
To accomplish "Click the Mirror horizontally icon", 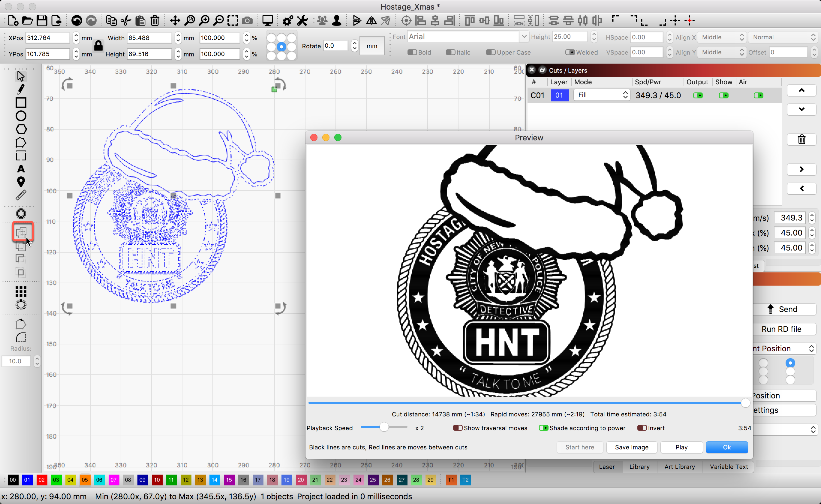I will 371,21.
